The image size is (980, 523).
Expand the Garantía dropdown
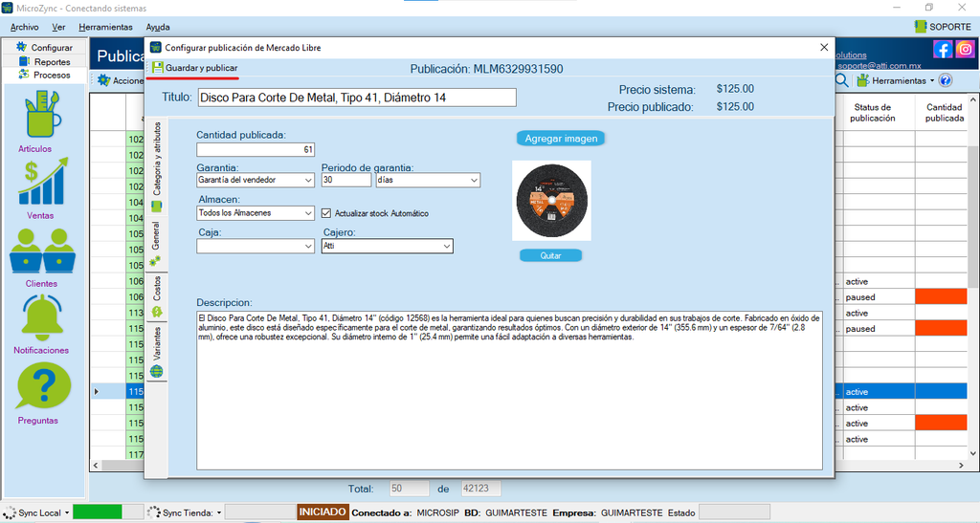coord(309,180)
